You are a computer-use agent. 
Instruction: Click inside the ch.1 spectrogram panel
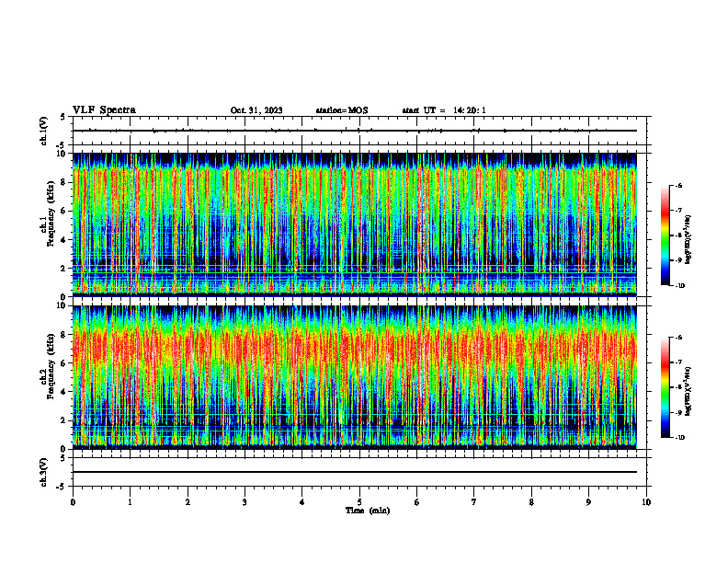pyautogui.click(x=355, y=224)
